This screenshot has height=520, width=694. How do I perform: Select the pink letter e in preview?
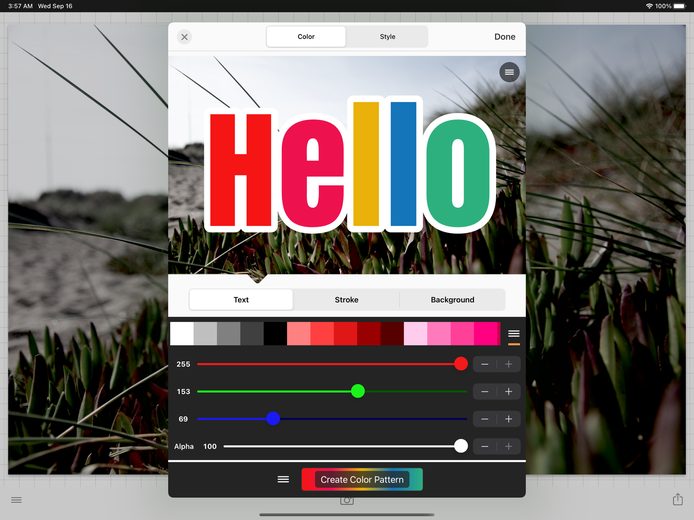tap(312, 173)
